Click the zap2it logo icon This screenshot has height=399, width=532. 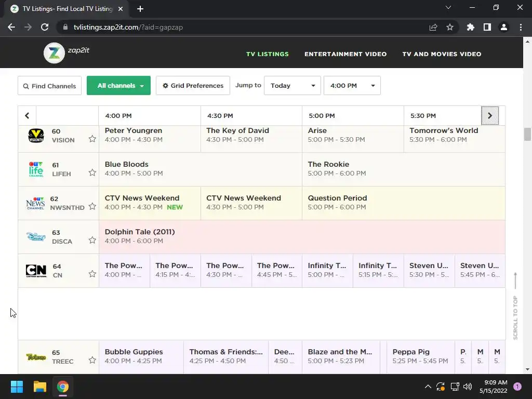(x=54, y=53)
